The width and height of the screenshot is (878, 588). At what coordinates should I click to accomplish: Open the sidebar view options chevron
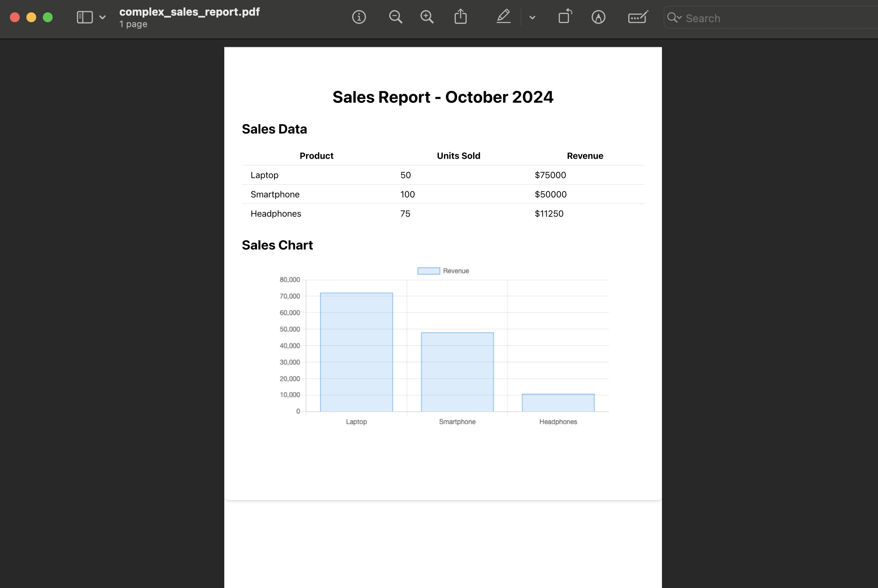tap(102, 17)
